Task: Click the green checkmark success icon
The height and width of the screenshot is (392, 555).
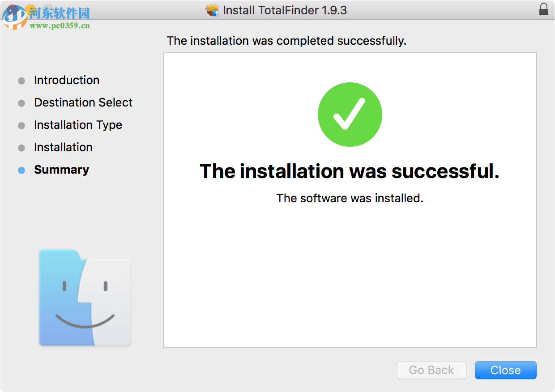Action: [x=350, y=114]
